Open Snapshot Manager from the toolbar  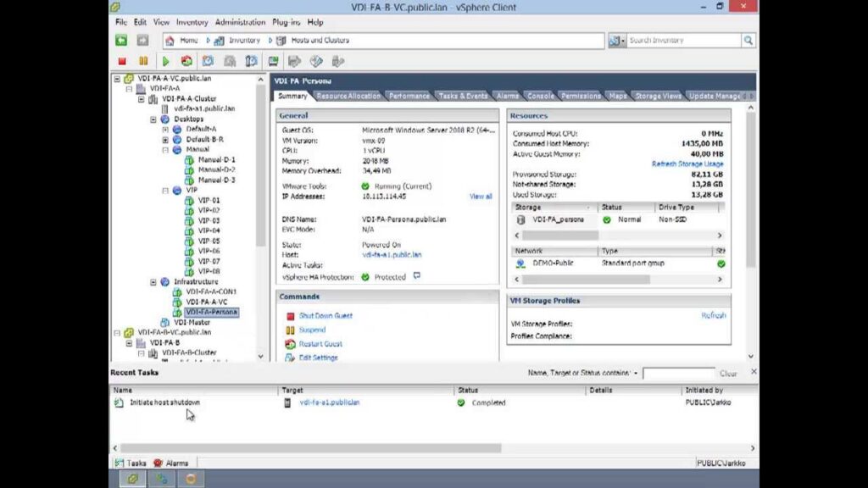[x=251, y=61]
